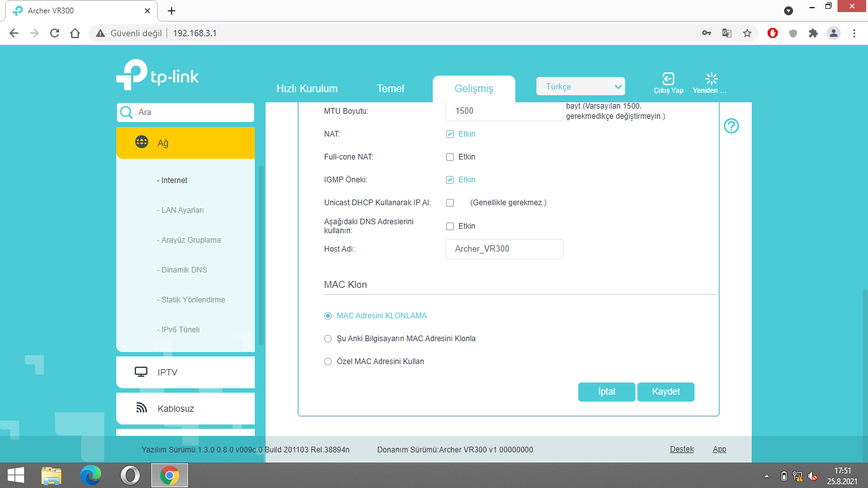Open the Destek link
Image resolution: width=868 pixels, height=488 pixels.
pos(682,449)
